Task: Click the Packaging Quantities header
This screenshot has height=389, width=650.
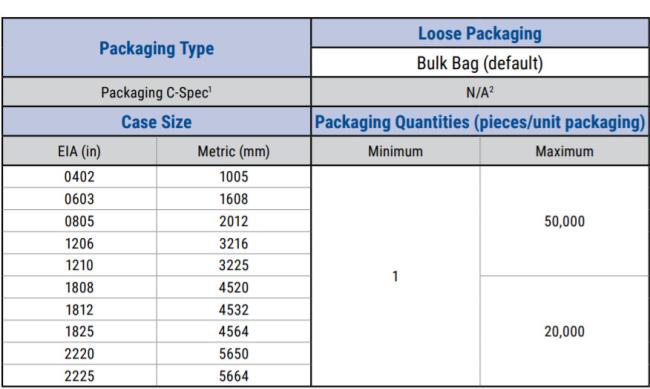Action: click(x=480, y=122)
